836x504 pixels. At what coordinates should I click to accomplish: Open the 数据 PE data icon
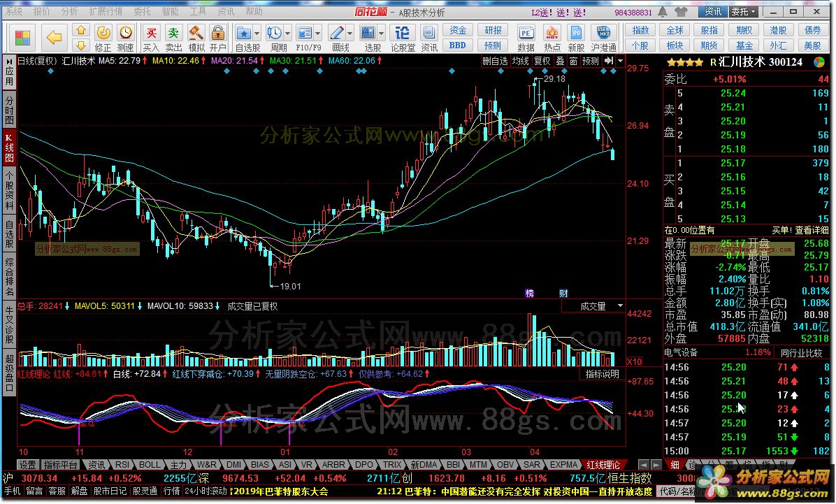(526, 38)
